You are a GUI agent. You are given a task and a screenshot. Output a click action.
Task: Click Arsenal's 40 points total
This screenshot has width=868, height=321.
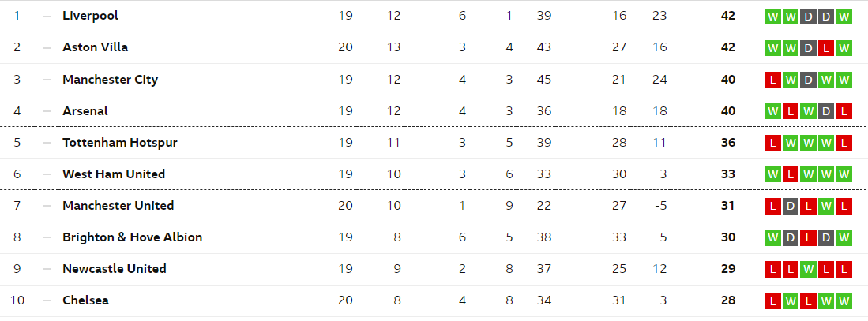728,111
